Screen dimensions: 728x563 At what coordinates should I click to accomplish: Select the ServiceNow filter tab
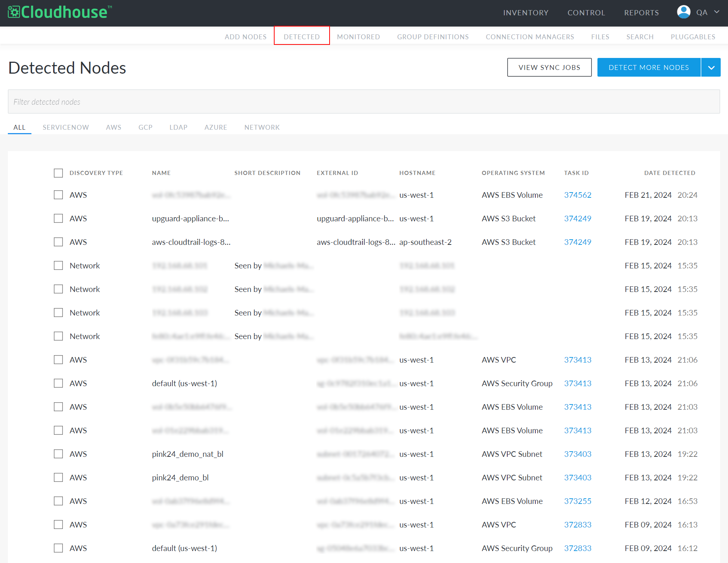(66, 127)
